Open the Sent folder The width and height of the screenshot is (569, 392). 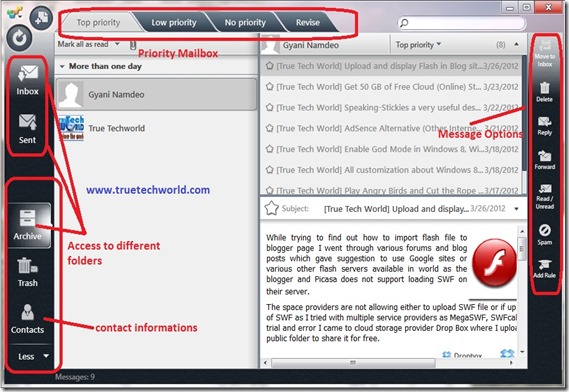point(27,129)
